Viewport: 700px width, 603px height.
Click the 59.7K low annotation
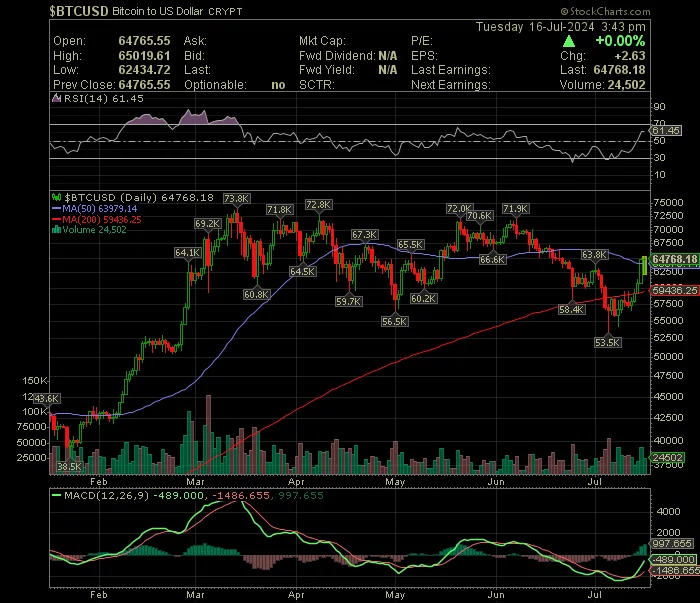tap(349, 301)
